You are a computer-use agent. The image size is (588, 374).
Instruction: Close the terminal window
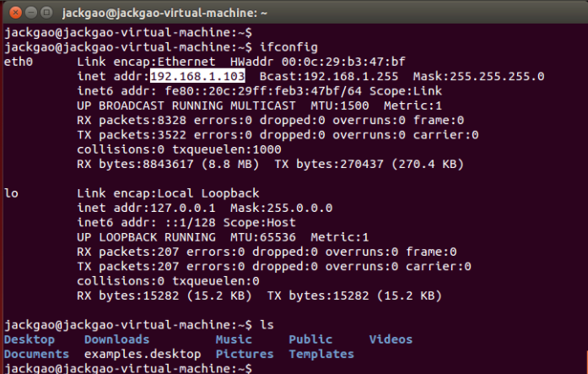15,13
